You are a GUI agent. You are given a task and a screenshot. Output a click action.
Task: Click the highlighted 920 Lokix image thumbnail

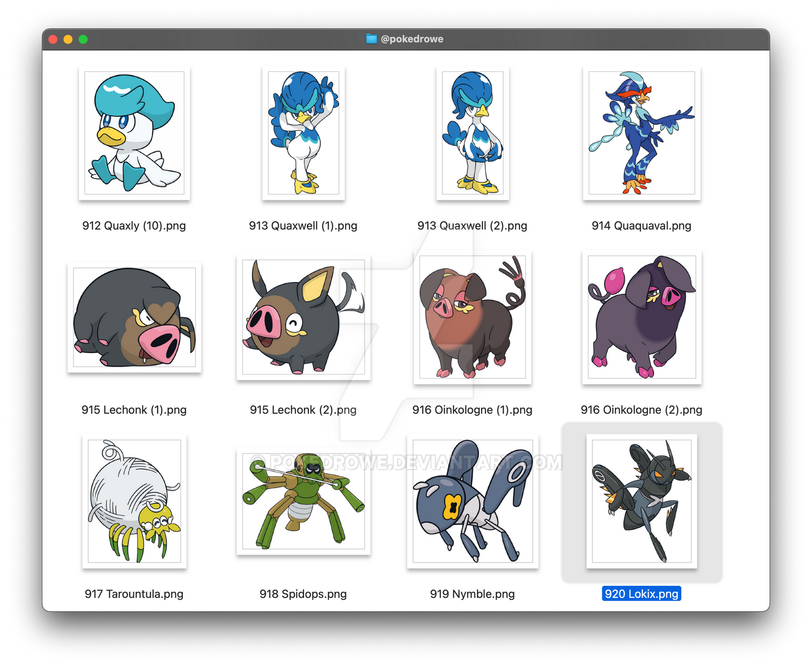642,501
